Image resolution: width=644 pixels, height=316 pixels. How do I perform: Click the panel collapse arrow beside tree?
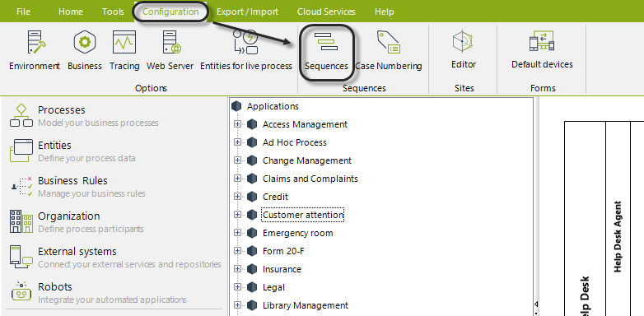pyautogui.click(x=536, y=304)
